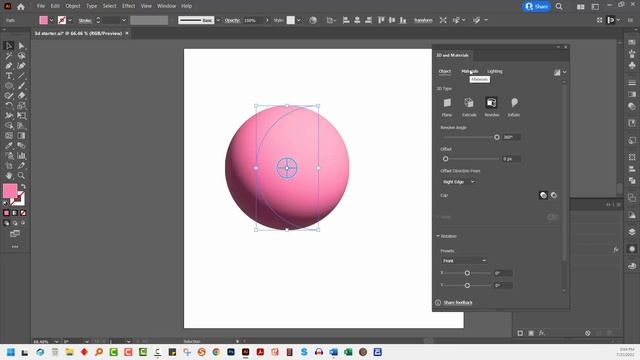Open the Window menu

[167, 6]
